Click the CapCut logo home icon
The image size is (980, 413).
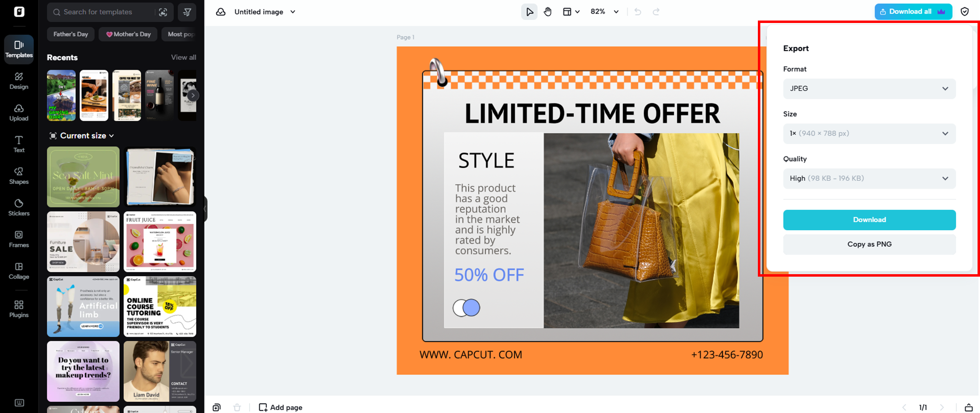pyautogui.click(x=19, y=12)
